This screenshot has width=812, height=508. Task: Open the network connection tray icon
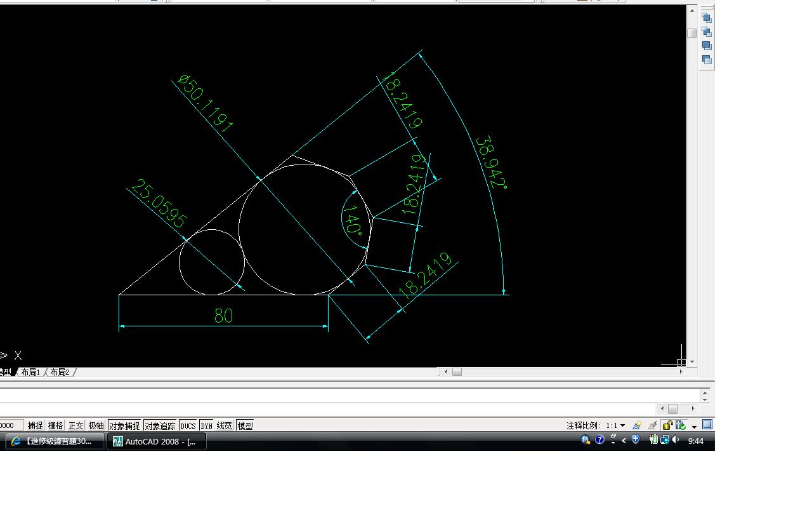click(x=664, y=439)
